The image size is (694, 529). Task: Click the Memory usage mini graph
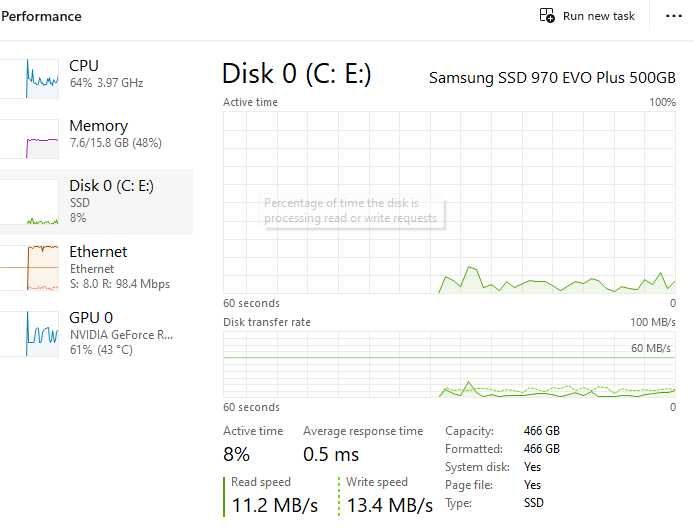coord(29,139)
